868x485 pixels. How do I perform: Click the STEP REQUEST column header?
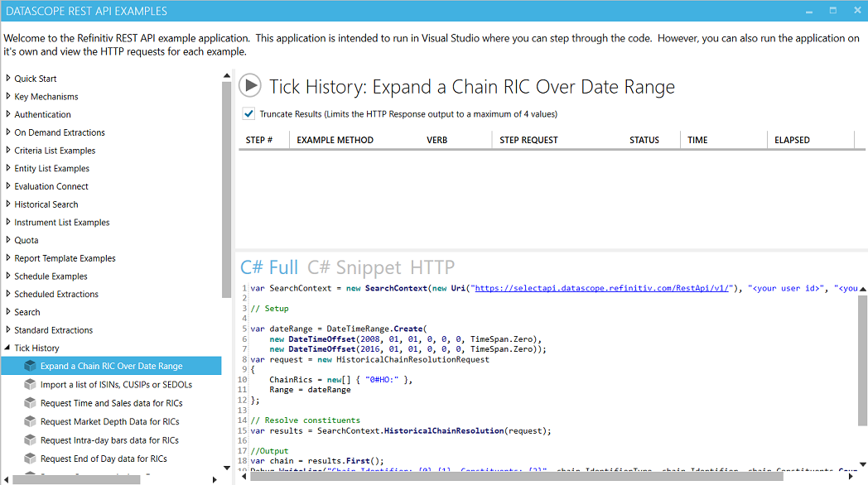(528, 140)
